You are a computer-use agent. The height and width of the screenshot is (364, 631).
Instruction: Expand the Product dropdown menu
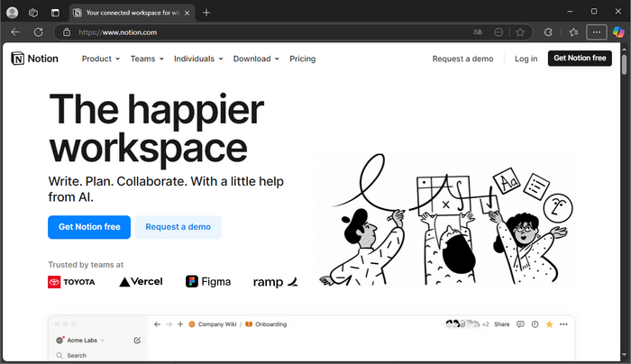(101, 59)
